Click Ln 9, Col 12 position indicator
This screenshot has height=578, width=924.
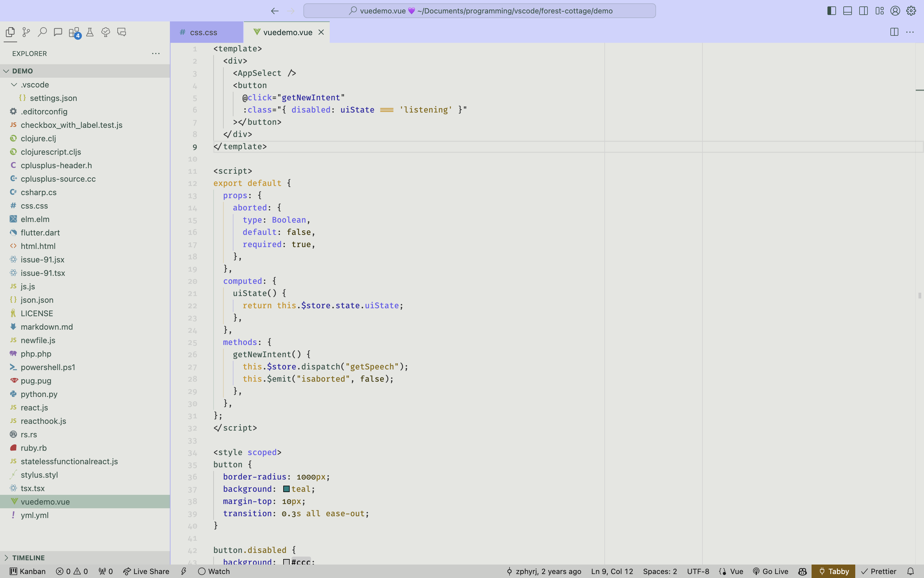tap(612, 571)
